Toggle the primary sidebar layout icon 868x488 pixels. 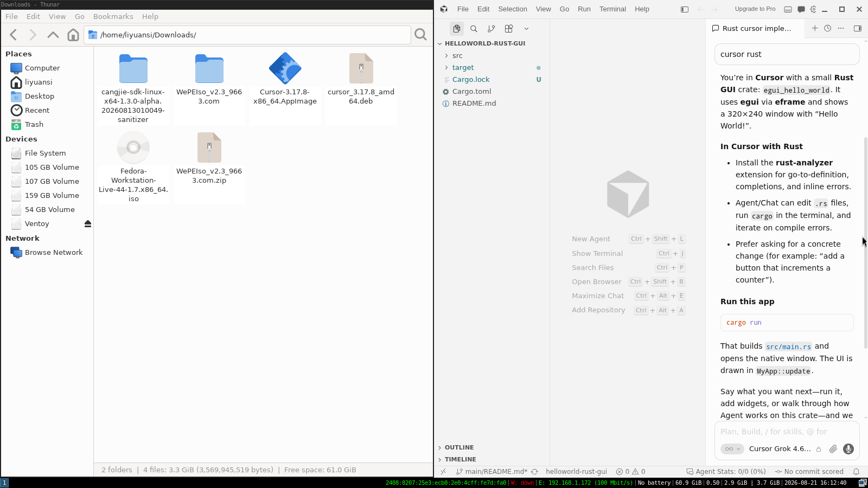[x=685, y=9]
